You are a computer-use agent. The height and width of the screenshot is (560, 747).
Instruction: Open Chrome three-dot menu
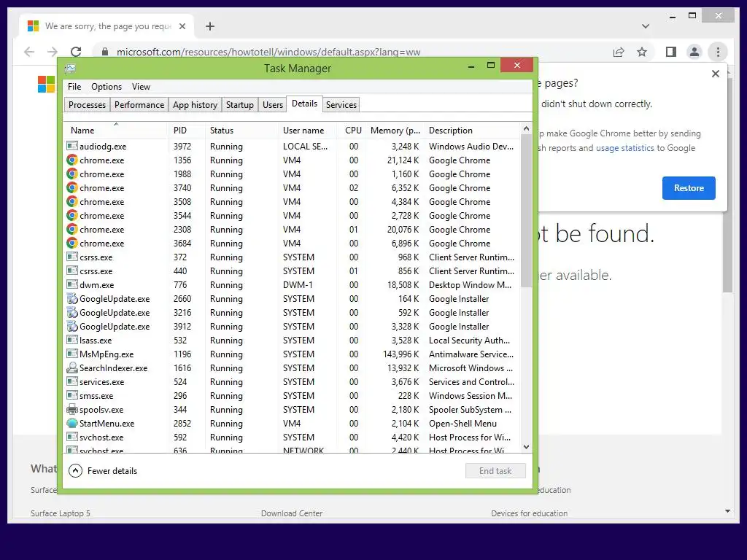coord(718,52)
